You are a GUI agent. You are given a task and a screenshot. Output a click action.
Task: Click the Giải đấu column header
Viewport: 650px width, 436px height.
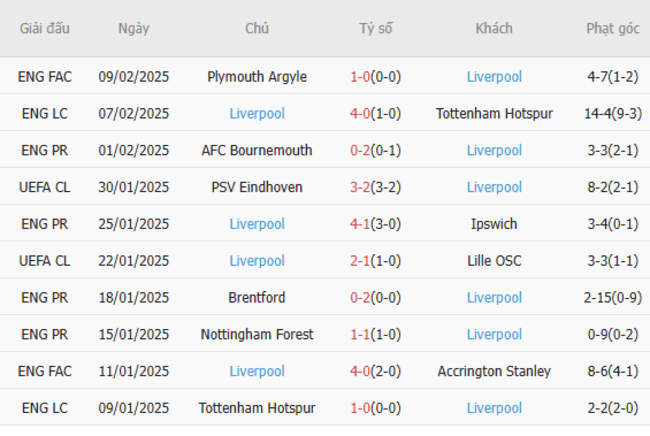[45, 28]
